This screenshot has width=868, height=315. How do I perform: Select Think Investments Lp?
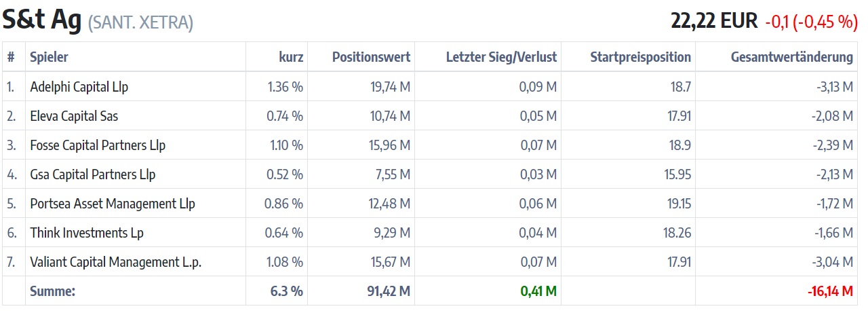(87, 233)
